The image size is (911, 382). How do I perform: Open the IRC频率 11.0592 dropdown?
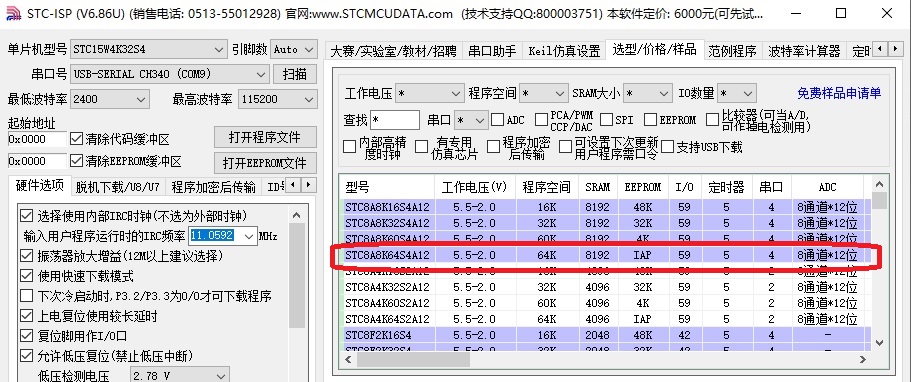pyautogui.click(x=223, y=236)
